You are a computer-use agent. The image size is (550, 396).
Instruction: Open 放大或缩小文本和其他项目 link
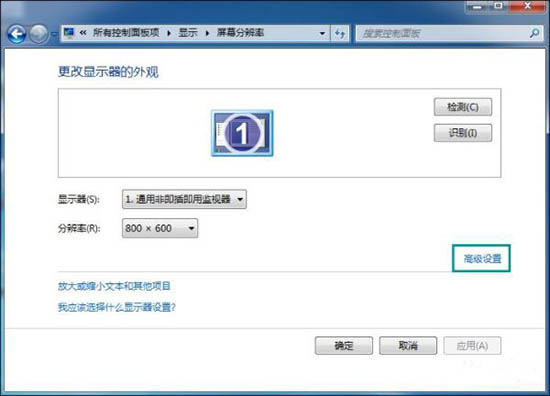click(114, 286)
